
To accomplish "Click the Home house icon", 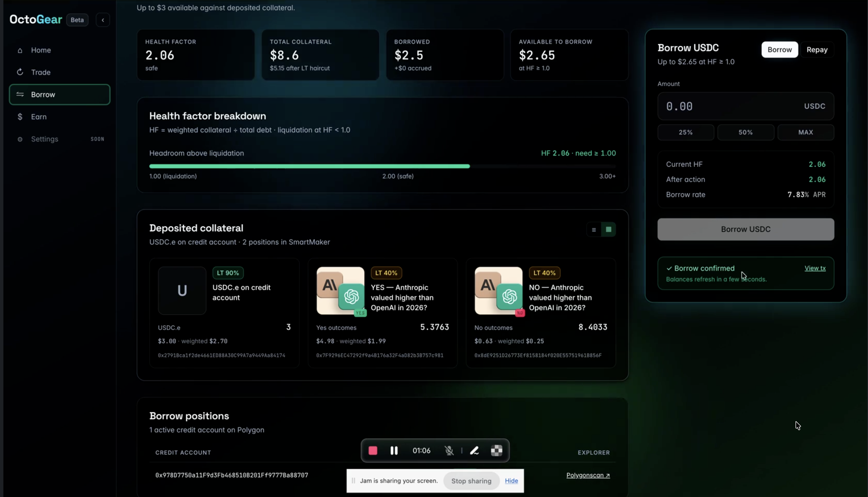I will click(x=20, y=51).
